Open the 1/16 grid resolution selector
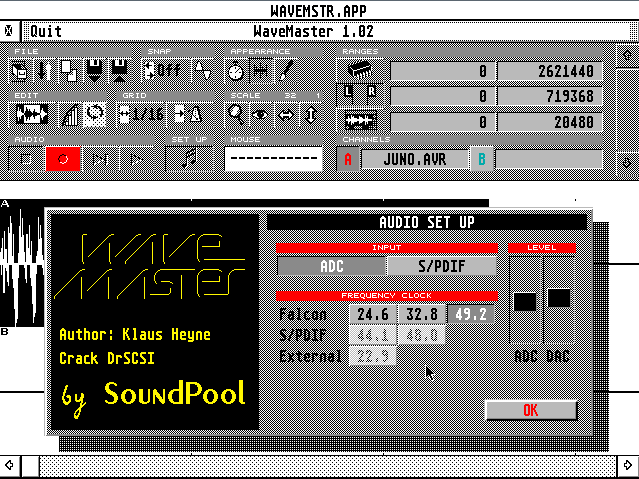 (x=141, y=115)
